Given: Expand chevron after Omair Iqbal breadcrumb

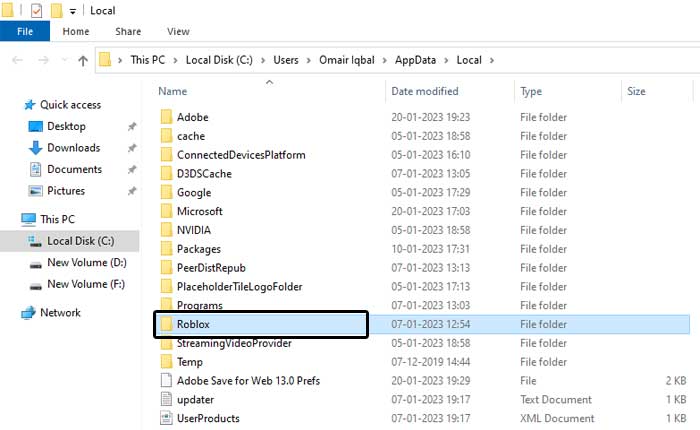Looking at the screenshot, I should (384, 60).
